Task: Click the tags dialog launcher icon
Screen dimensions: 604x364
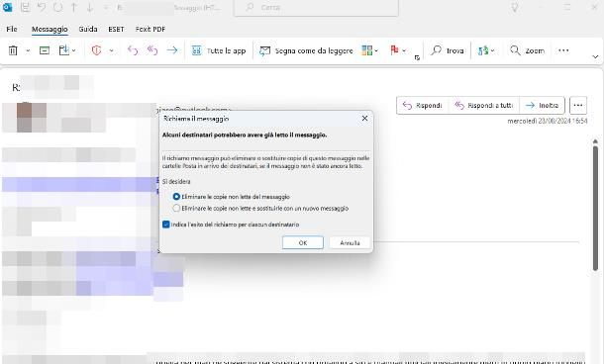Action: tap(417, 57)
